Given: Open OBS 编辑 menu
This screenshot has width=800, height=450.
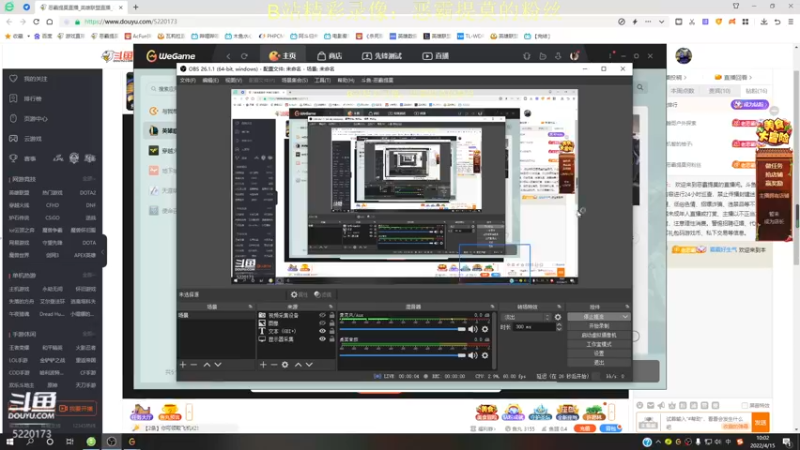Looking at the screenshot, I should [210, 81].
